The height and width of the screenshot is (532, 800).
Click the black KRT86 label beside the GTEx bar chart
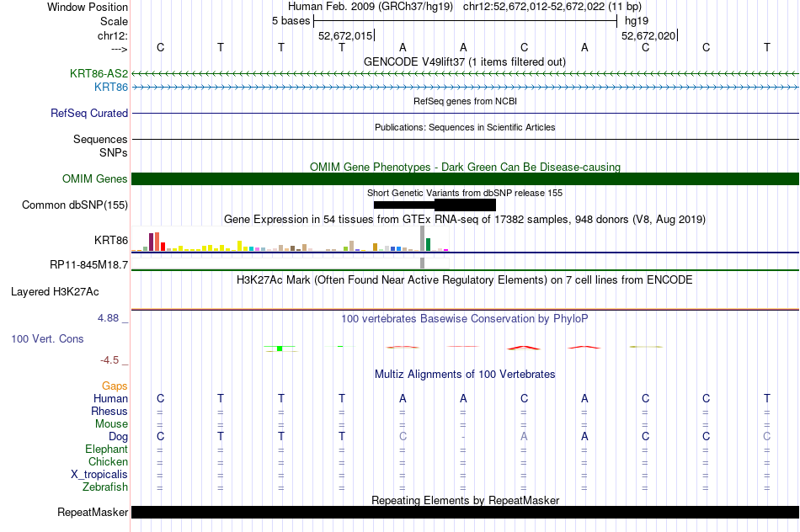pos(111,240)
